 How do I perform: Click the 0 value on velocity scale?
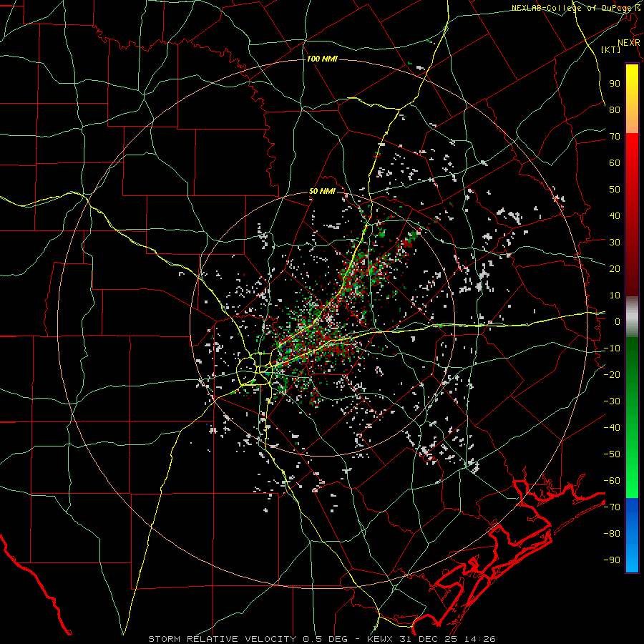point(618,321)
